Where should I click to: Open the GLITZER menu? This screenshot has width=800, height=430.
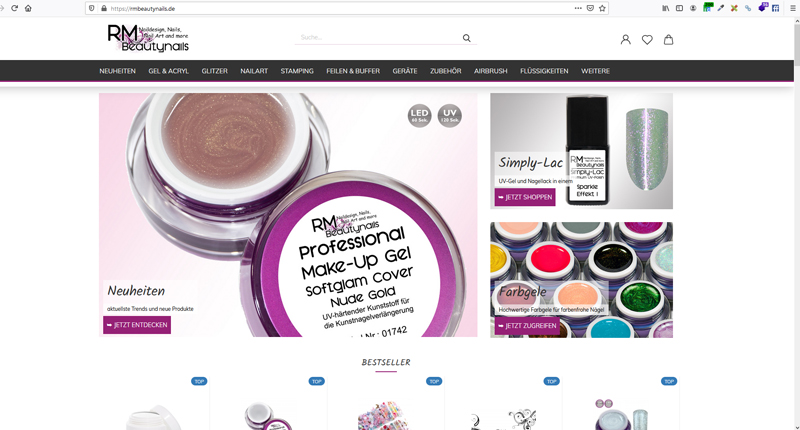coord(214,71)
